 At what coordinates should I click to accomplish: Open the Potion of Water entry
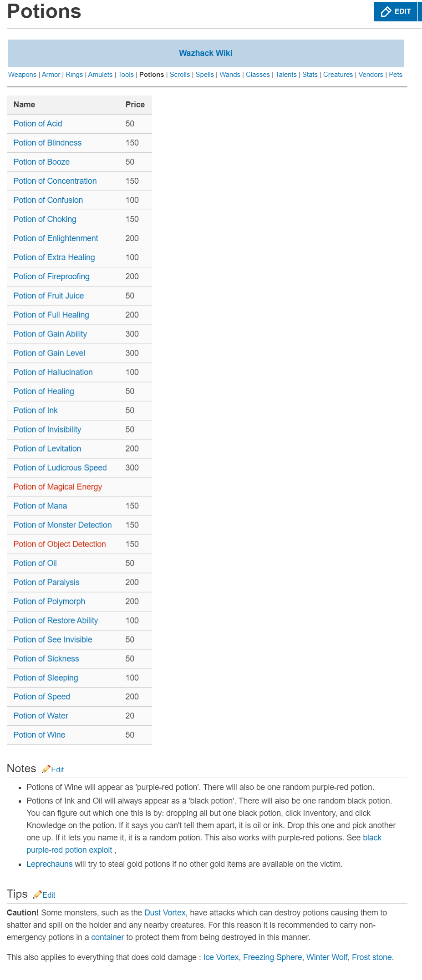tap(41, 716)
